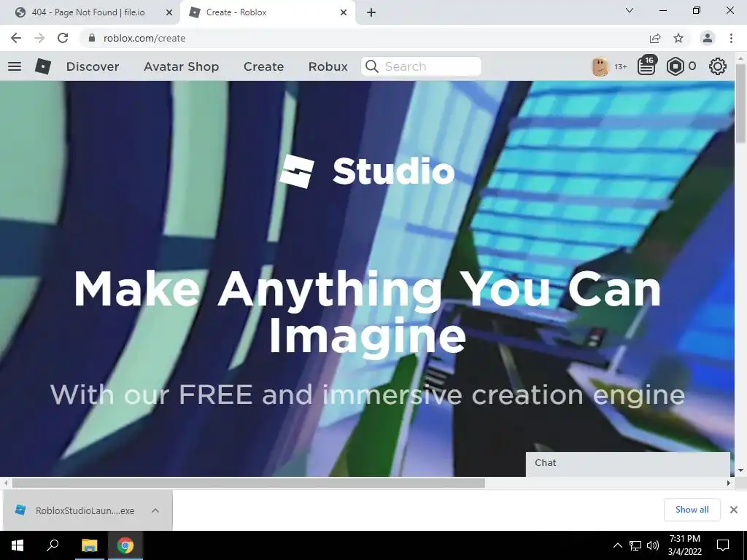Click the roblox.com/create address bar

[144, 38]
